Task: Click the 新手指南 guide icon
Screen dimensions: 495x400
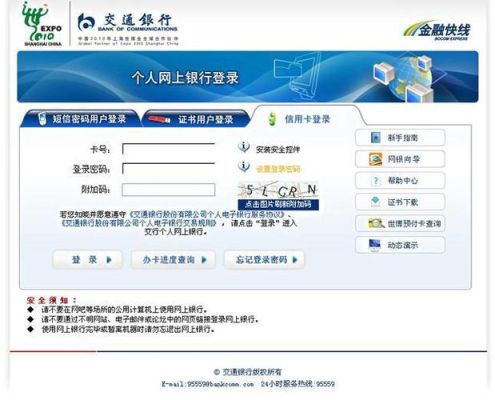Action: click(x=376, y=138)
